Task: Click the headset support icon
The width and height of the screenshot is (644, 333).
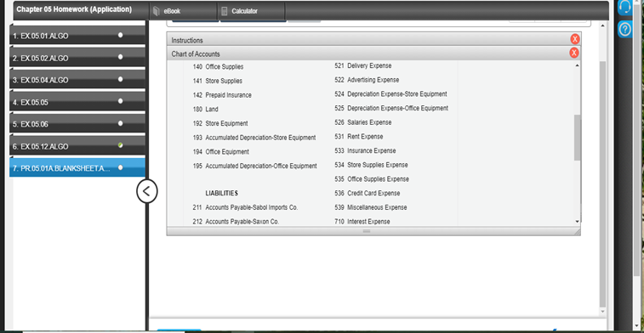Action: pyautogui.click(x=624, y=8)
